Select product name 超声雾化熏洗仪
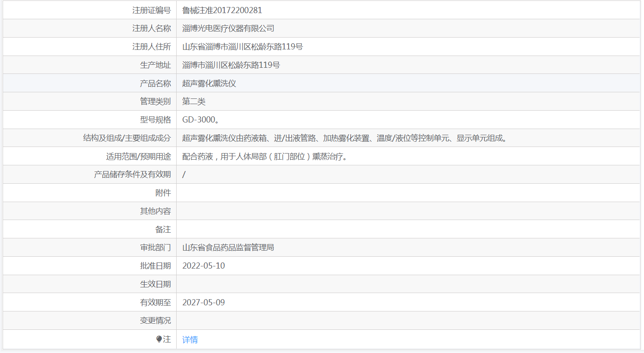 coord(209,83)
